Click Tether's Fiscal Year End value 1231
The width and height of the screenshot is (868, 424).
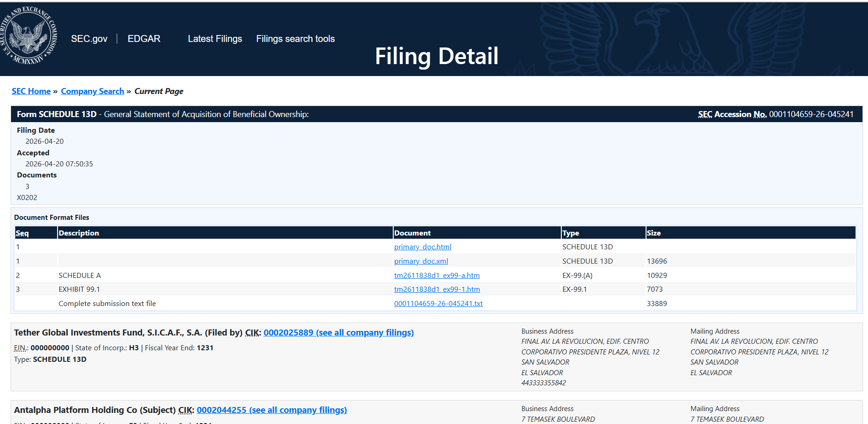tap(205, 348)
